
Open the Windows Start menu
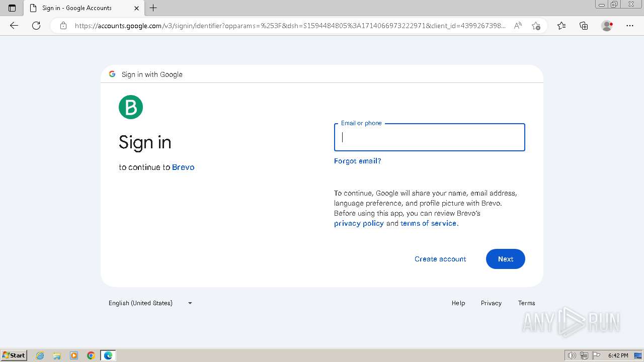[14, 355]
